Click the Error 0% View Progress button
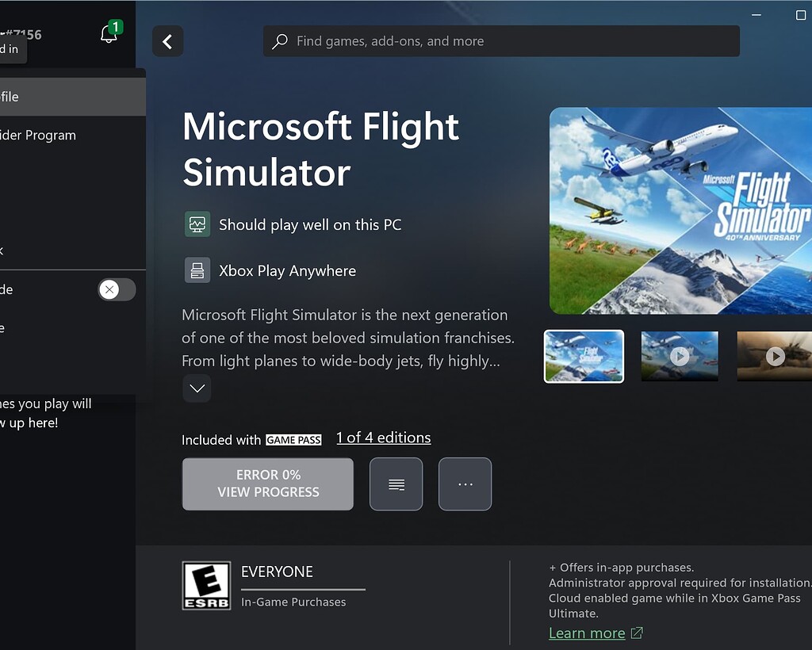The image size is (812, 650). 267,484
